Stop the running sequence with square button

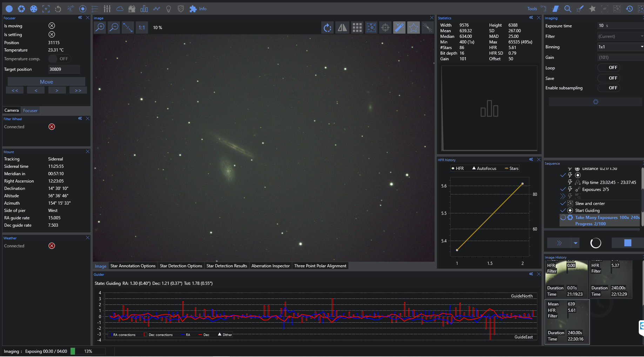[628, 243]
